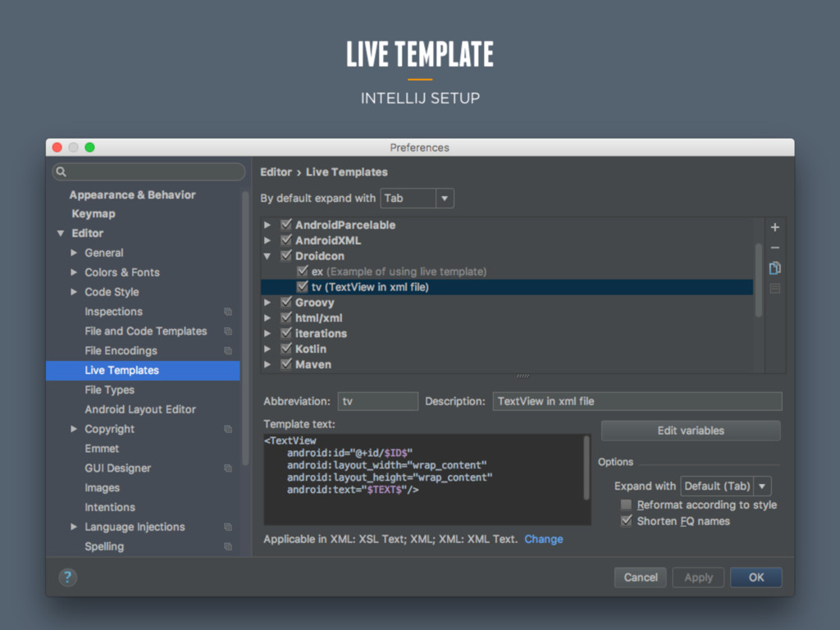Expand the General settings node
The height and width of the screenshot is (630, 840).
click(x=74, y=253)
